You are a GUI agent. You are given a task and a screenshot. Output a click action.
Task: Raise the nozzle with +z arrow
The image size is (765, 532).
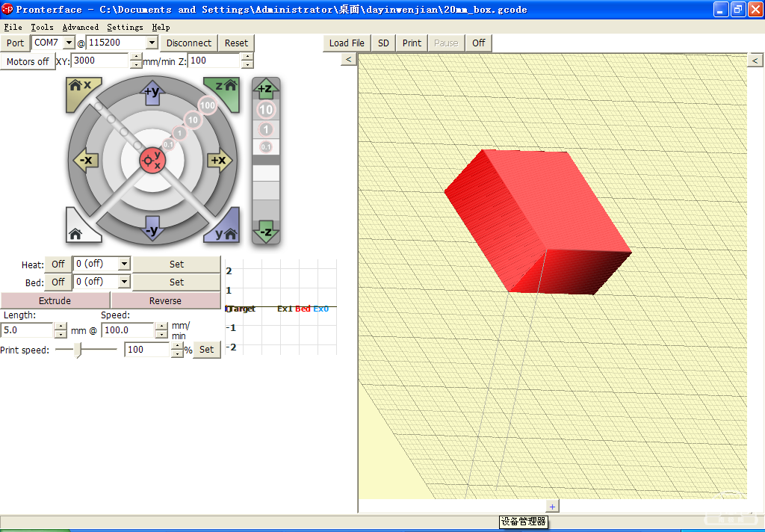tap(265, 89)
